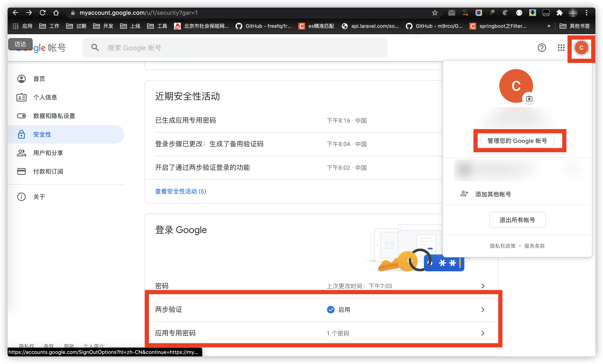Click the blue-and-yellow download arrow extension icon
603x364 pixels.
(532, 13)
